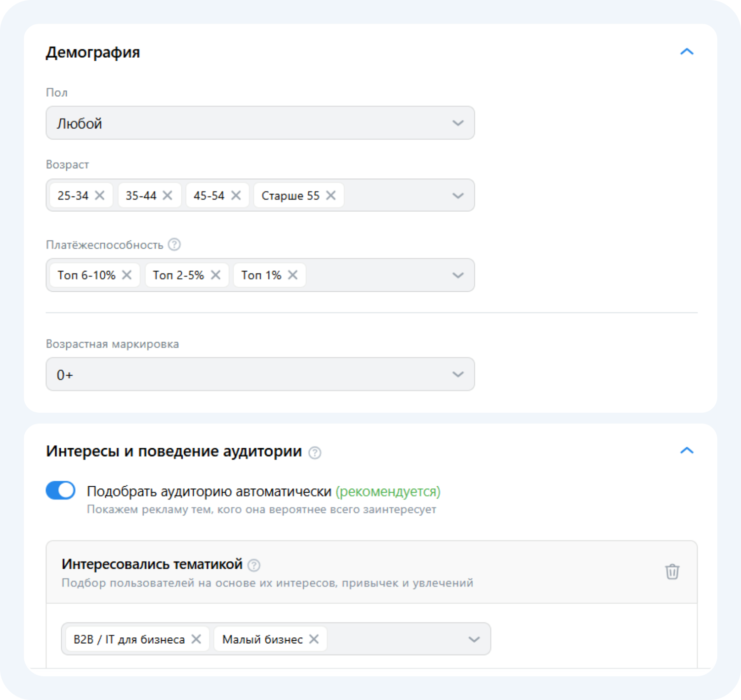Image resolution: width=741 pixels, height=700 pixels.
Task: Click the (рекомендуется) green label
Action: pyautogui.click(x=388, y=492)
